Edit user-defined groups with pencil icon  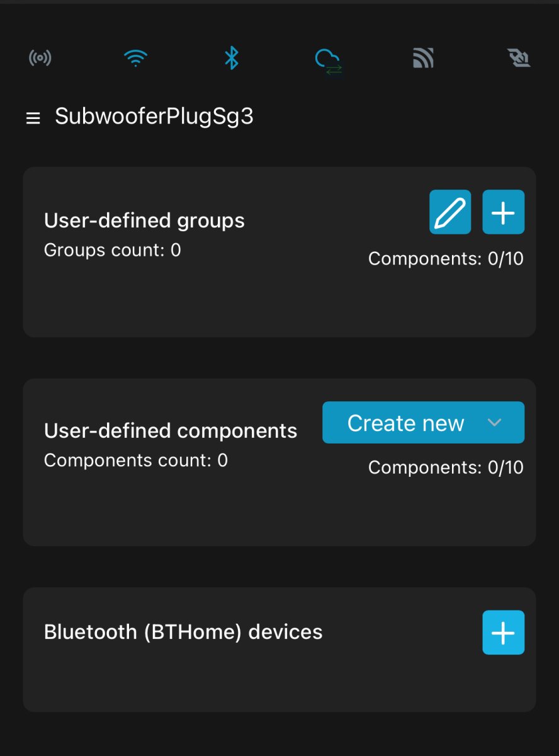(450, 212)
